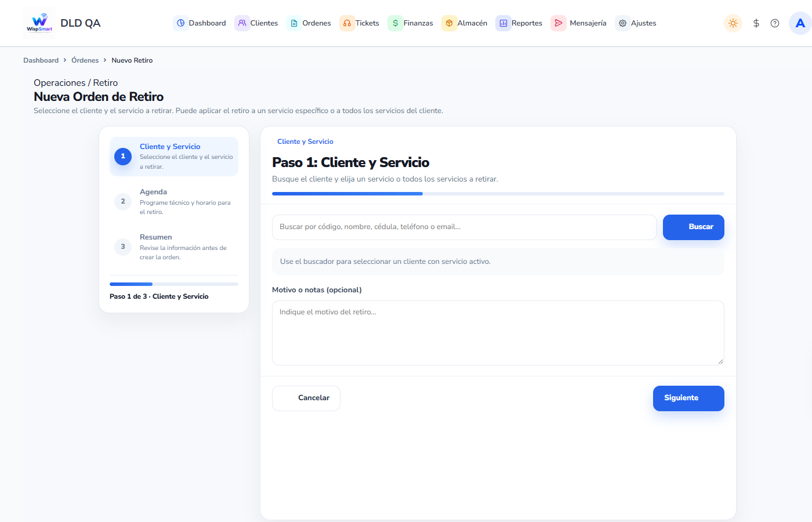The image size is (812, 522).
Task: Click the Clientes people icon
Action: pos(242,23)
